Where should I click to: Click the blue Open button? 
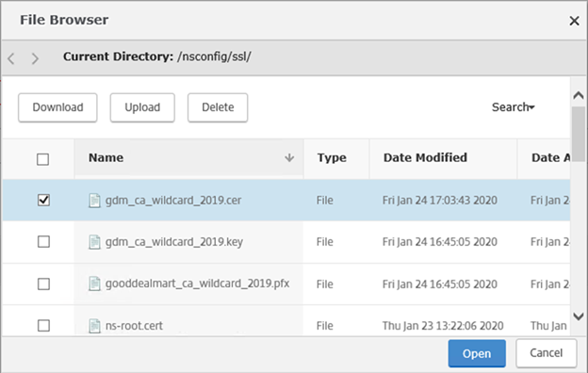pos(477,353)
